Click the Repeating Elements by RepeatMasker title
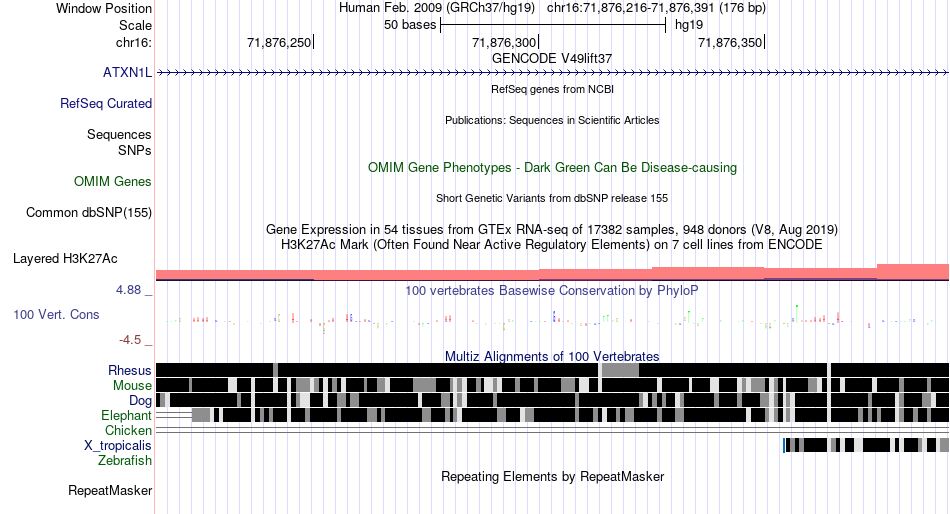Screen dimensions: 950x514 [552, 477]
